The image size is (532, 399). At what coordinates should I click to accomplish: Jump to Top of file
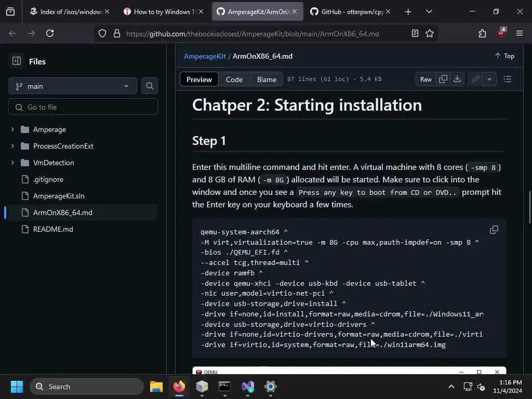(504, 56)
